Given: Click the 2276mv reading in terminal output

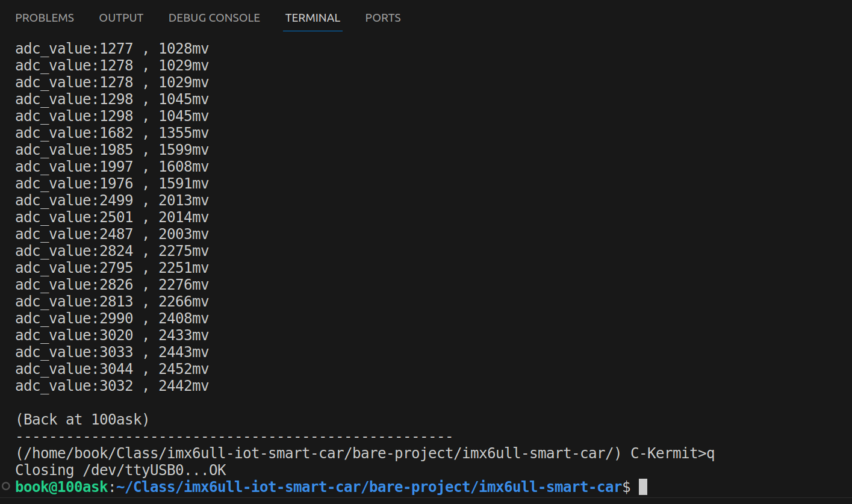Looking at the screenshot, I should (184, 285).
